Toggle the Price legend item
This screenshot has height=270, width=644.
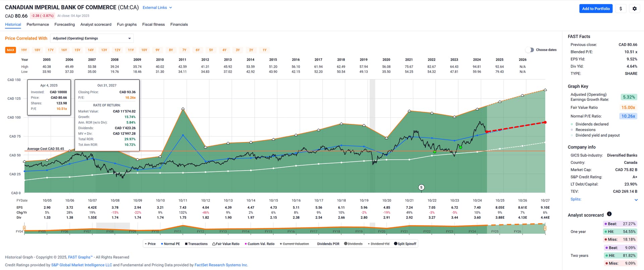(x=150, y=244)
